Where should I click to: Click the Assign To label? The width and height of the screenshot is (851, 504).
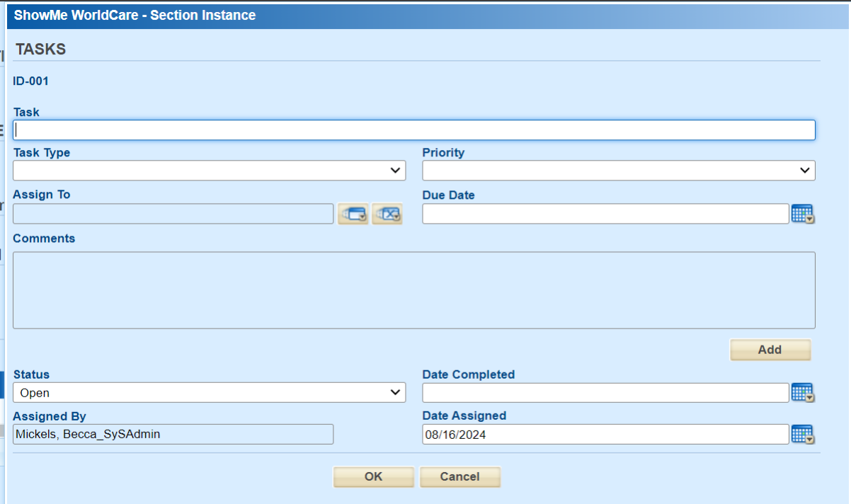(42, 195)
